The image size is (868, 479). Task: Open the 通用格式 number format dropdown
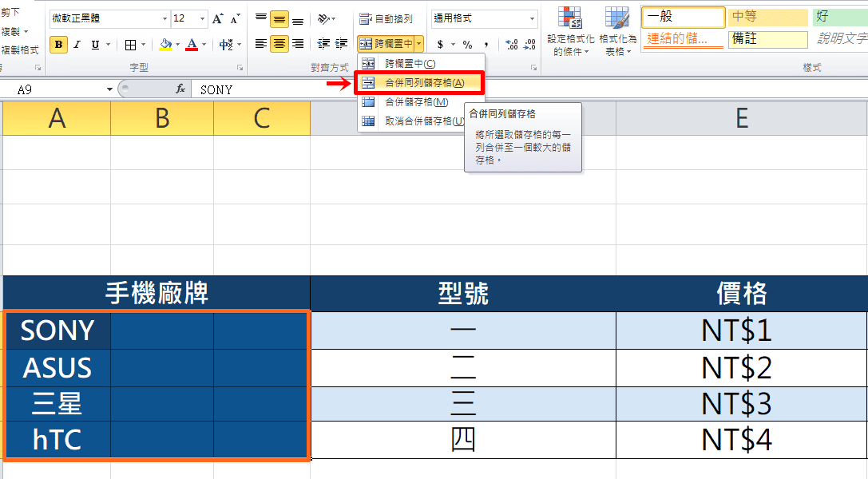pyautogui.click(x=532, y=19)
